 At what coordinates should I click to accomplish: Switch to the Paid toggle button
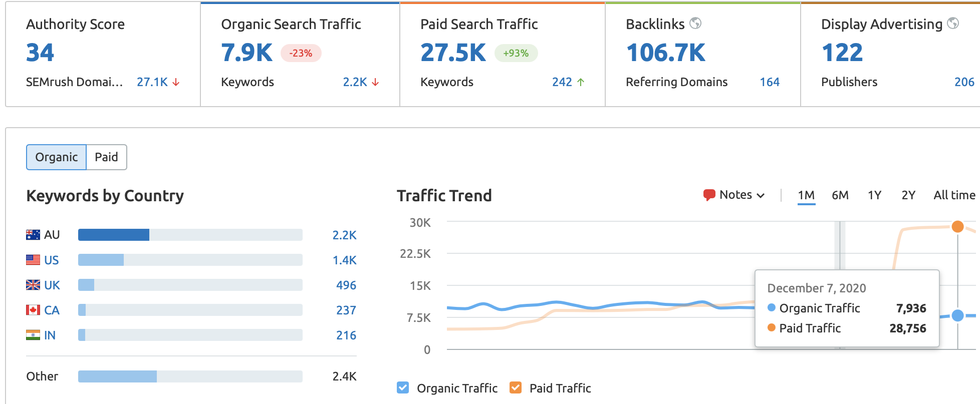click(x=106, y=157)
